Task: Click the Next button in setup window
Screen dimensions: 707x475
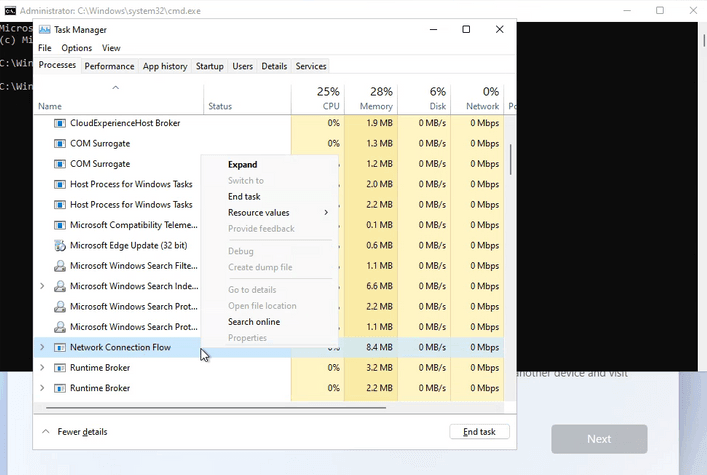Action: [x=599, y=439]
